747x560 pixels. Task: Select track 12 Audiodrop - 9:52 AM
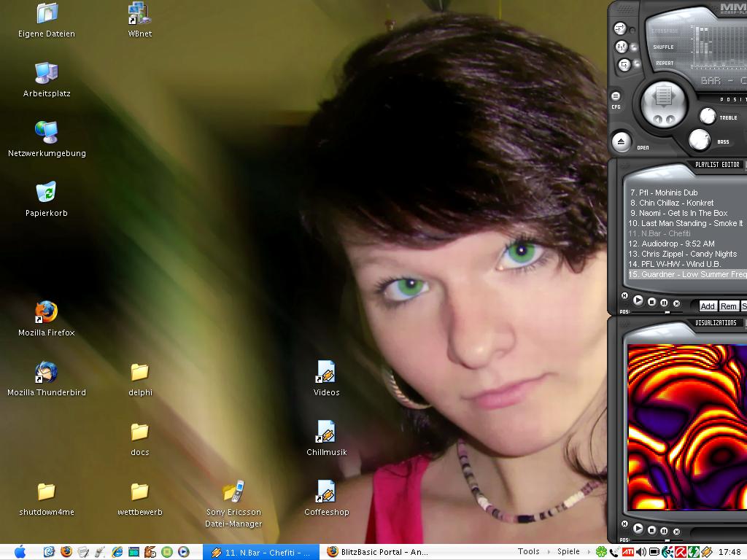point(678,244)
